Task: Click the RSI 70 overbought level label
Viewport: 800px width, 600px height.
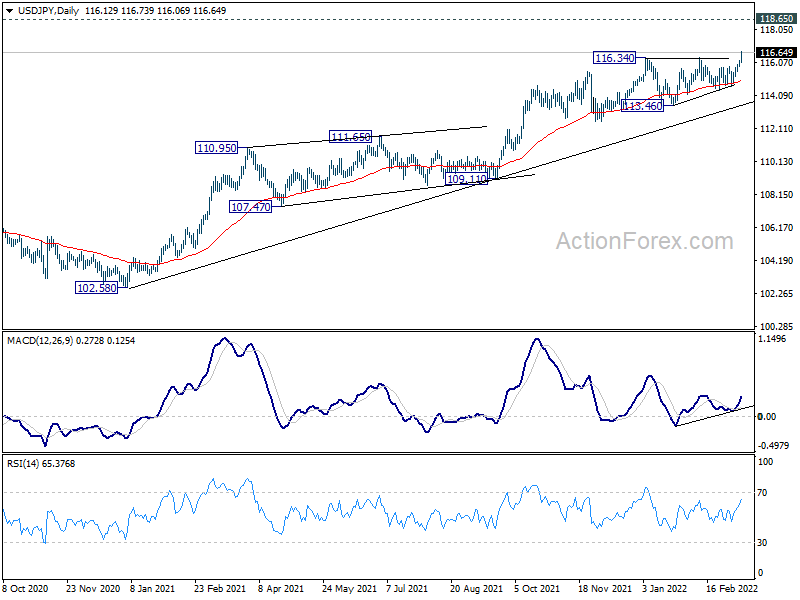Action: coord(762,493)
